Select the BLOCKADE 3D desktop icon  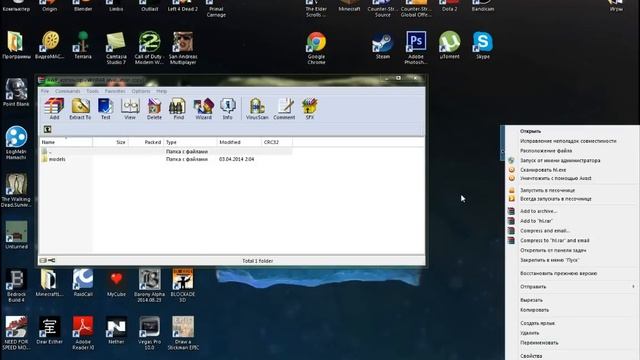point(183,285)
